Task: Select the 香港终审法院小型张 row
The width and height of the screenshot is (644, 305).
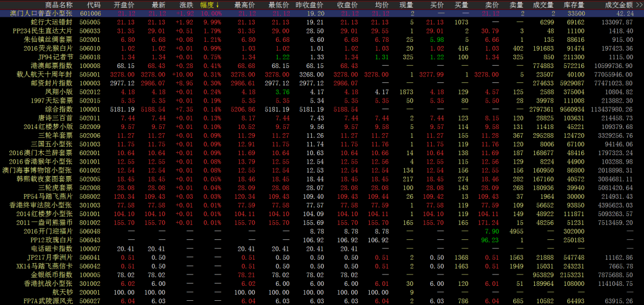Action: coord(322,205)
